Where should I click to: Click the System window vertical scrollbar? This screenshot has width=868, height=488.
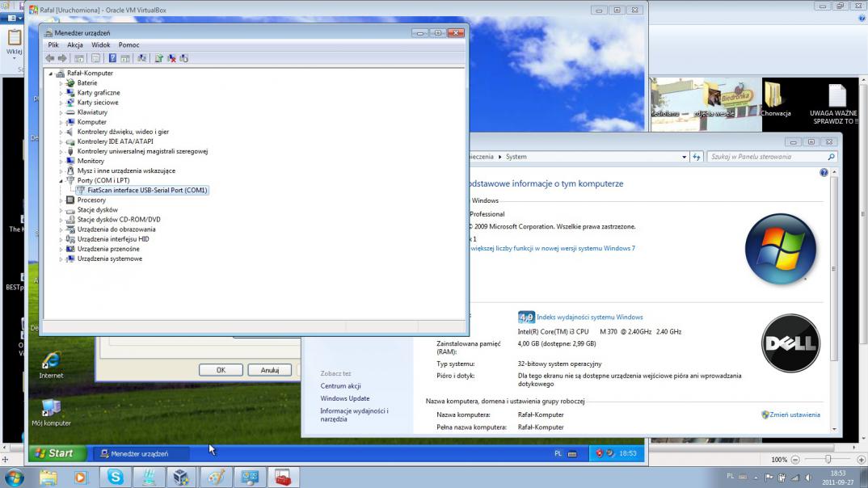point(834,301)
